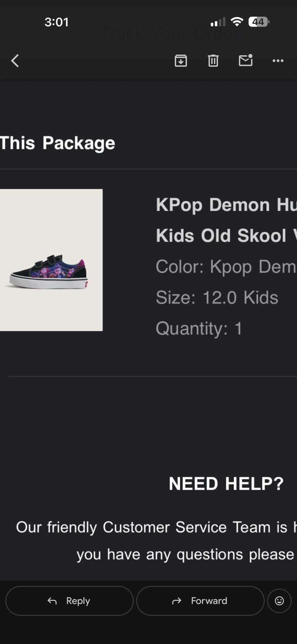Navigate back to the inbox
Image resolution: width=297 pixels, height=644 pixels.
tap(15, 61)
